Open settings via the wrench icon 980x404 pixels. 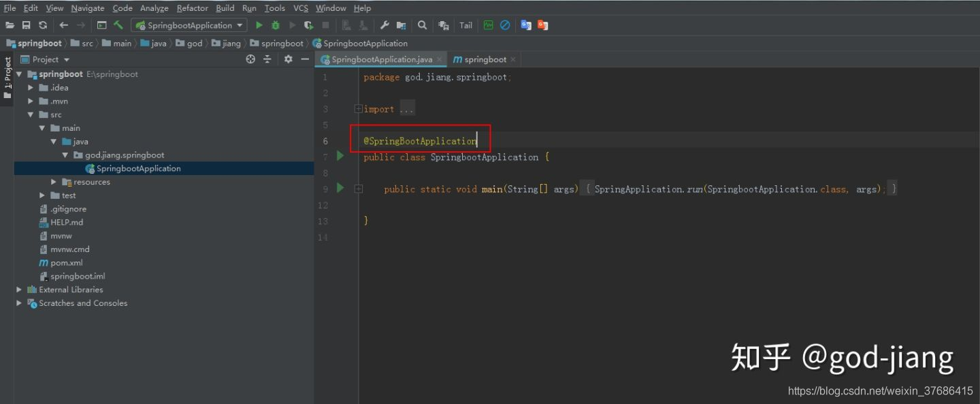(x=385, y=25)
